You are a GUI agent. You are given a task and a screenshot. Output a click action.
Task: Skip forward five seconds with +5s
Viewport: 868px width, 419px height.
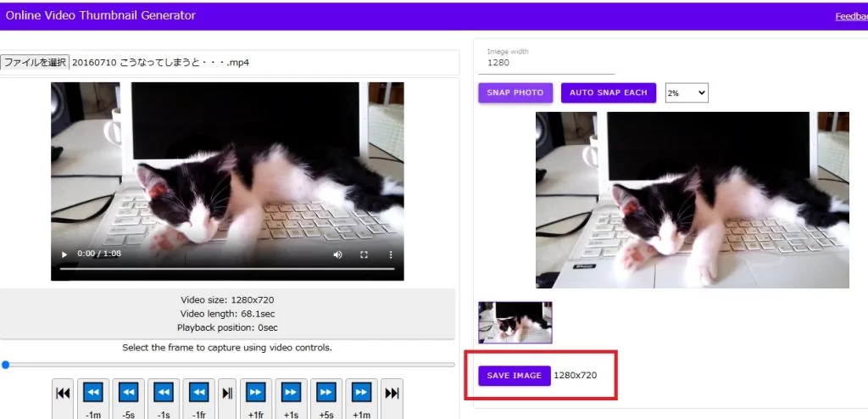(326, 399)
